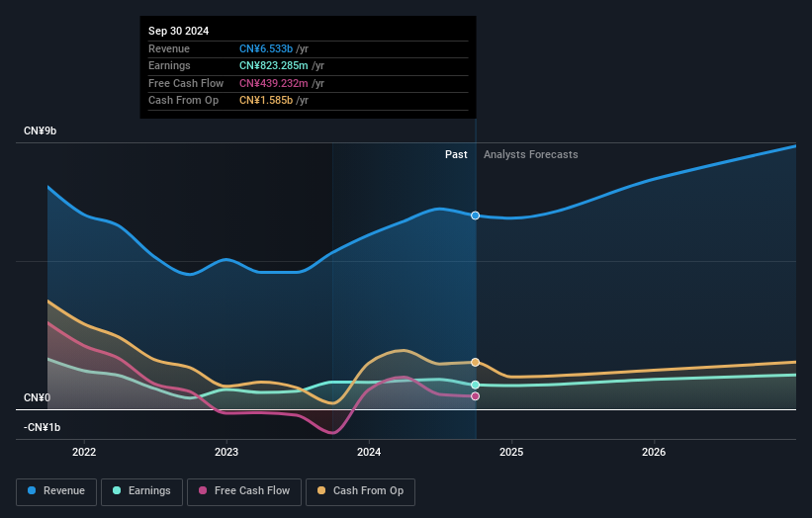The height and width of the screenshot is (518, 812).
Task: Click the Free Cash Flow label in tooltip
Action: point(186,83)
